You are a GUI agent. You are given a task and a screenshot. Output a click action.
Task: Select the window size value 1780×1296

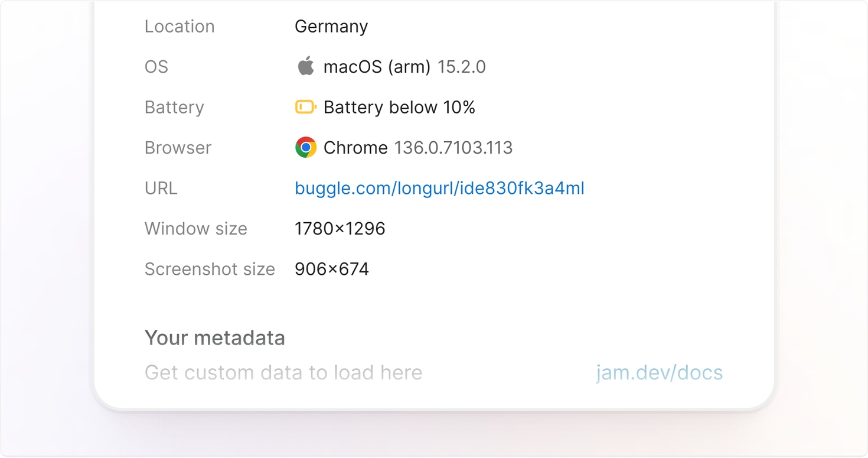(340, 229)
